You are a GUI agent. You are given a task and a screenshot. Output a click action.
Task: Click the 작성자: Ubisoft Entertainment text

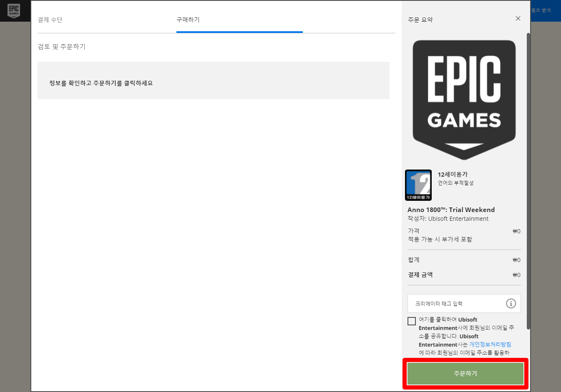pyautogui.click(x=448, y=219)
